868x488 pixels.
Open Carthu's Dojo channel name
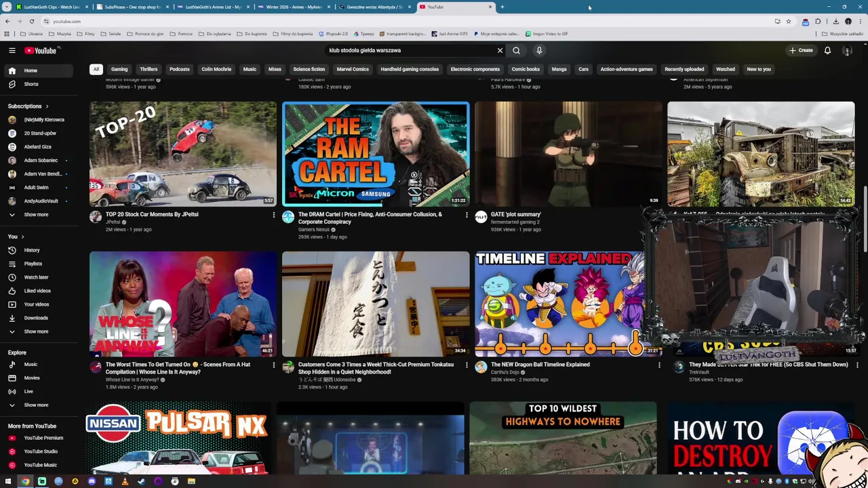[x=505, y=372]
